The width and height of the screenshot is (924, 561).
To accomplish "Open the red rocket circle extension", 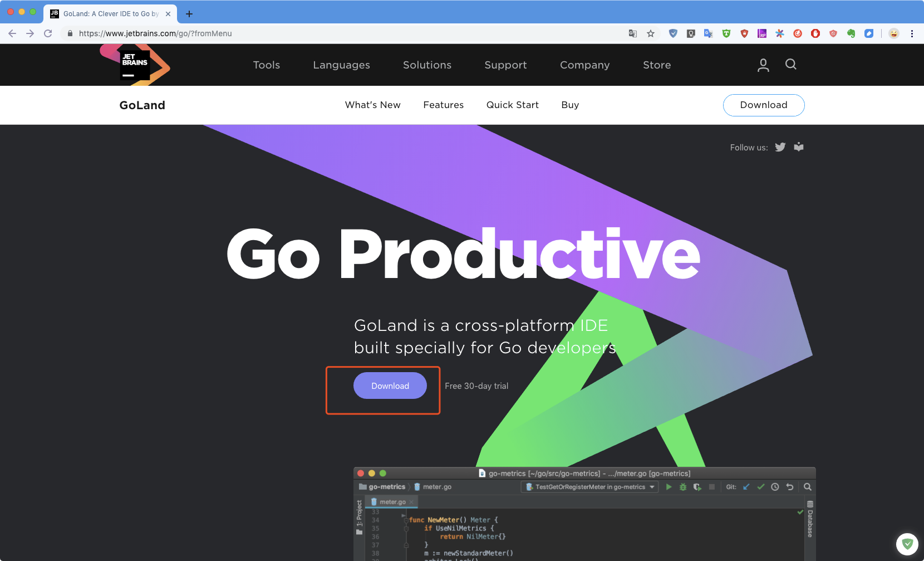I will click(798, 33).
